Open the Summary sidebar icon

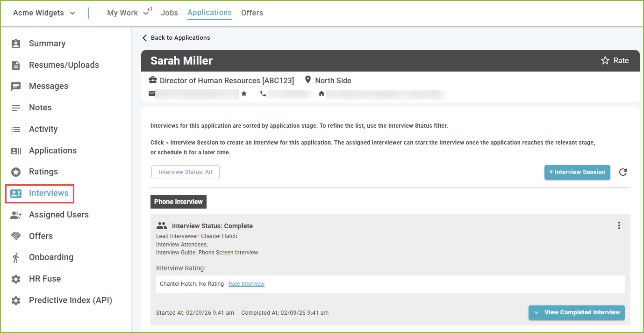point(16,43)
